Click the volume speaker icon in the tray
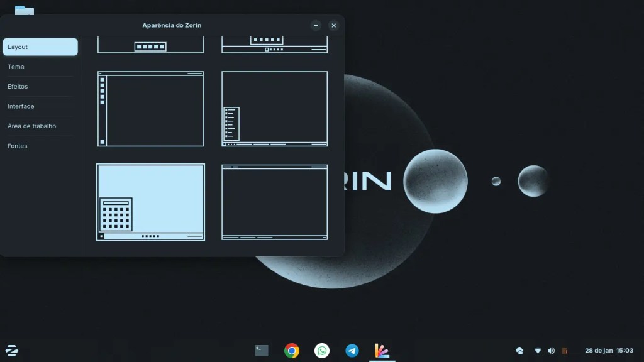This screenshot has width=644, height=362. pos(551,351)
